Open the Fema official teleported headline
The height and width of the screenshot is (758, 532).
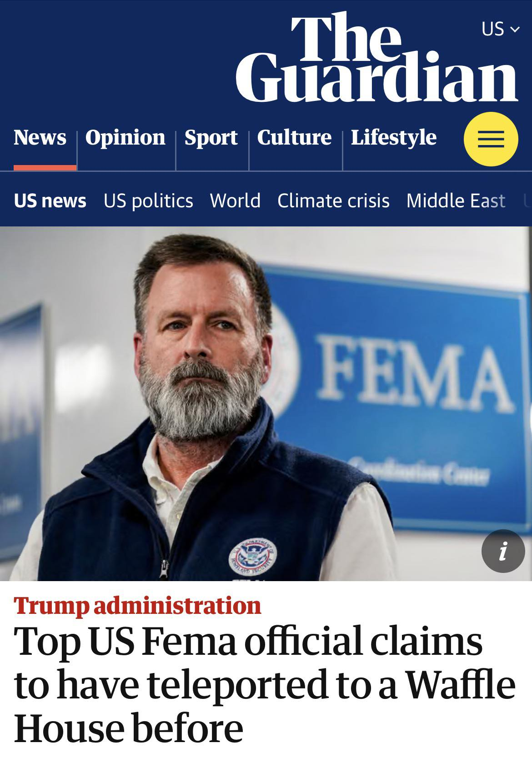[265, 684]
